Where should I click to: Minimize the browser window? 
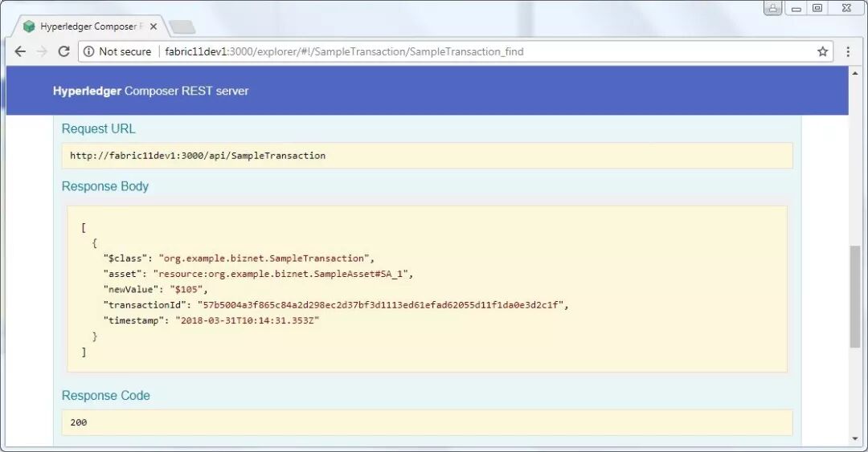coord(796,8)
